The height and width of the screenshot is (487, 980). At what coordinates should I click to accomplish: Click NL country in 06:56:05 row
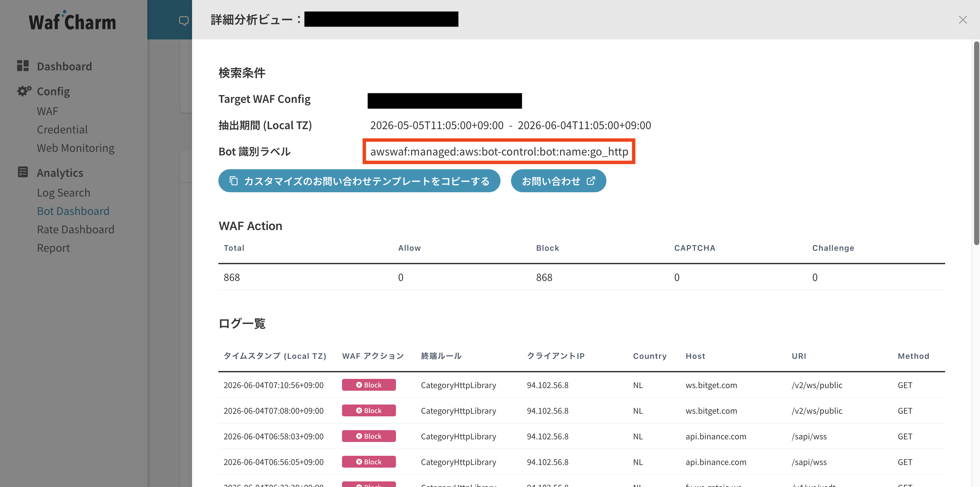[x=638, y=462]
